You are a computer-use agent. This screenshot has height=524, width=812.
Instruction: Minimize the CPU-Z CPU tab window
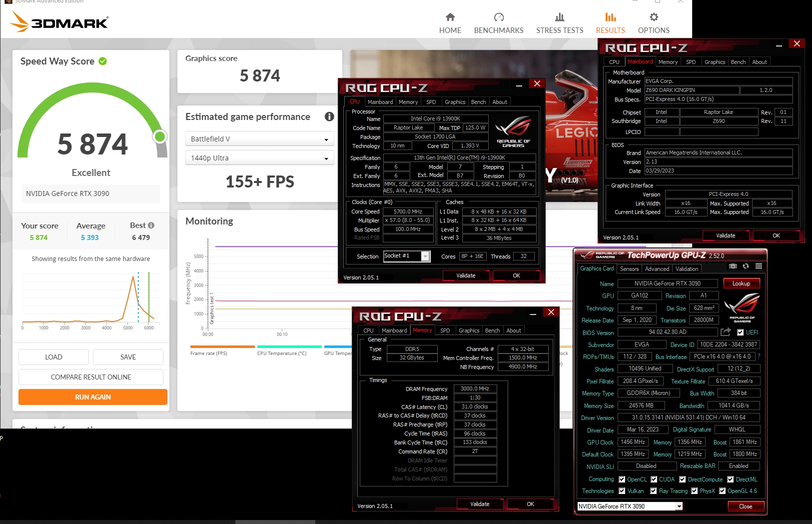(x=519, y=85)
